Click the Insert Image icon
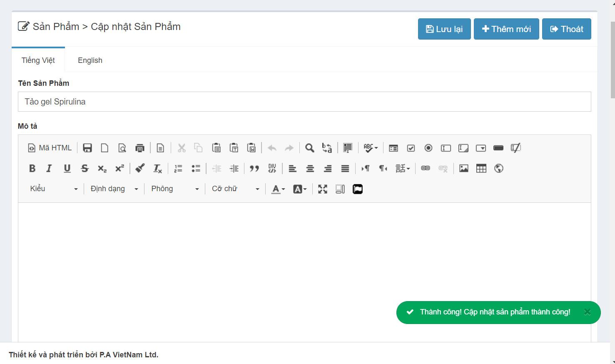Image resolution: width=615 pixels, height=364 pixels. [463, 168]
